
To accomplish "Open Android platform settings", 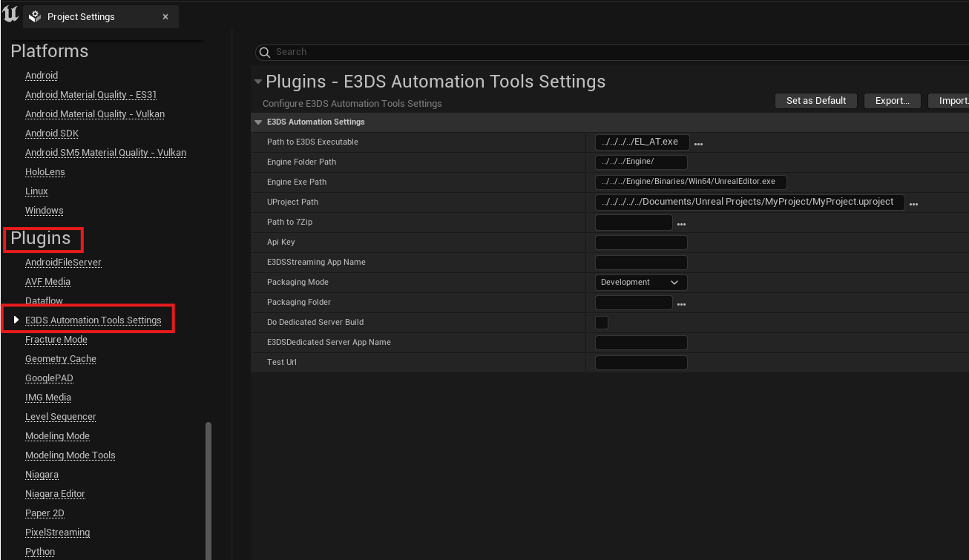I will (x=42, y=76).
